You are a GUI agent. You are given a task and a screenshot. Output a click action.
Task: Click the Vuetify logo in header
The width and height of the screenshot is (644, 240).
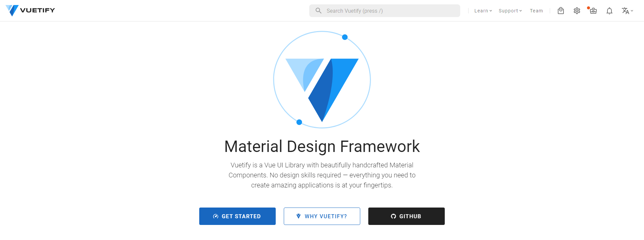30,10
